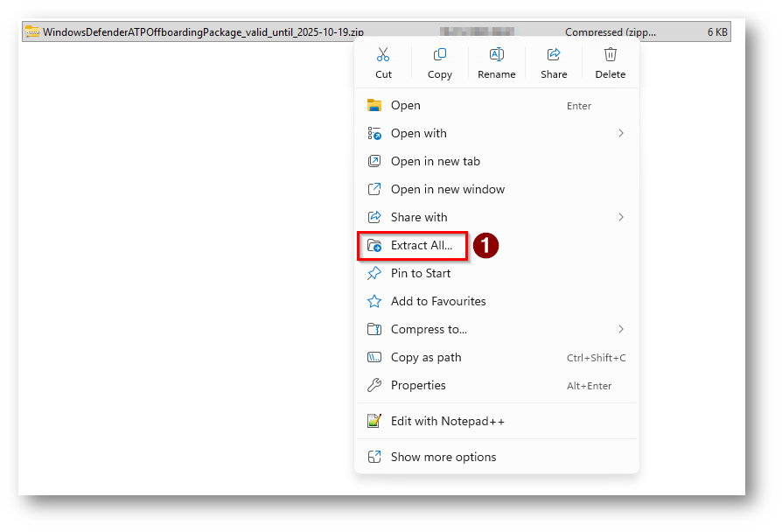782x532 pixels.
Task: Click the Open with menu label
Action: [418, 133]
